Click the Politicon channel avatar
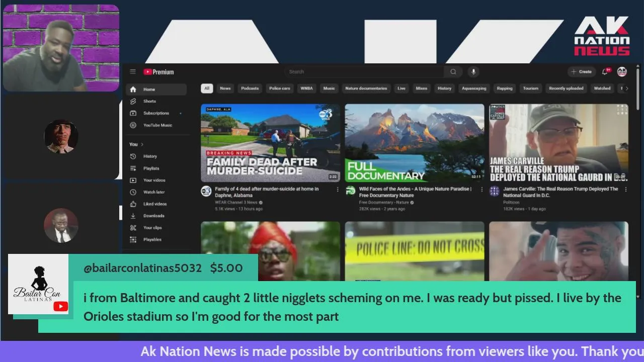The height and width of the screenshot is (362, 644). (x=495, y=191)
